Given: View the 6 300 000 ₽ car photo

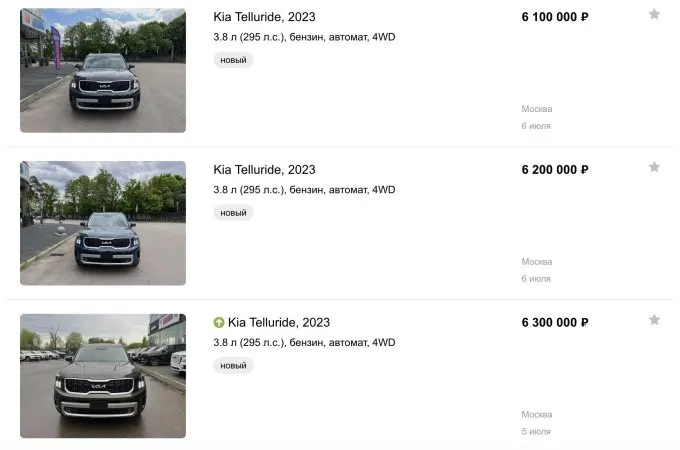Looking at the screenshot, I should 103,376.
